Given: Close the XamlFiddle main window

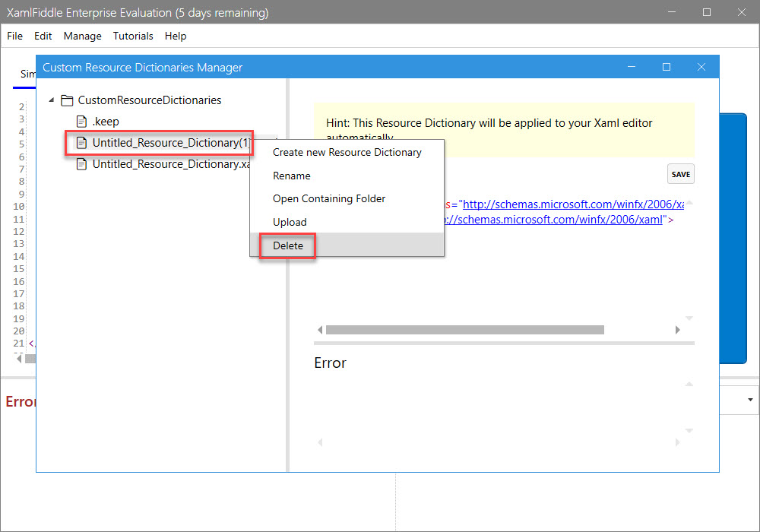Looking at the screenshot, I should tap(742, 12).
